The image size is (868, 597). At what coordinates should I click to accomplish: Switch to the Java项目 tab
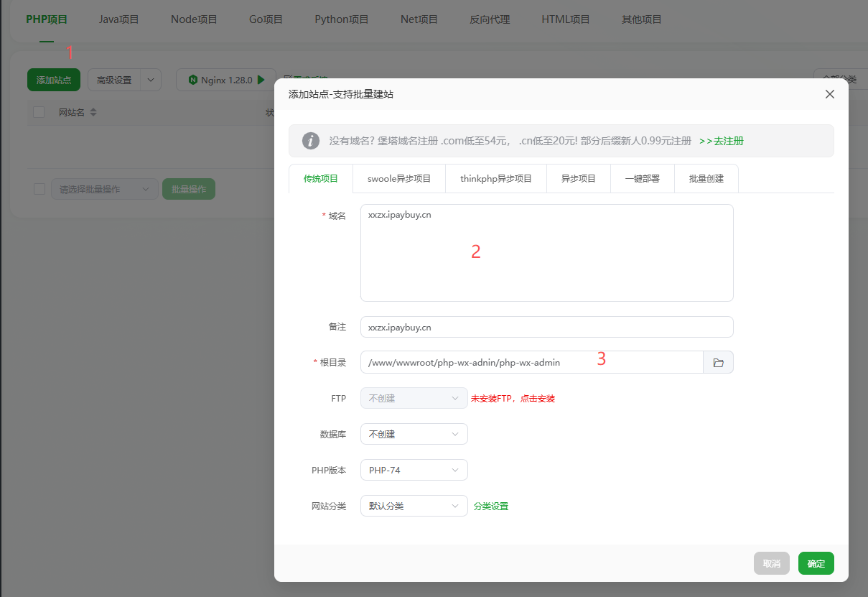[118, 19]
